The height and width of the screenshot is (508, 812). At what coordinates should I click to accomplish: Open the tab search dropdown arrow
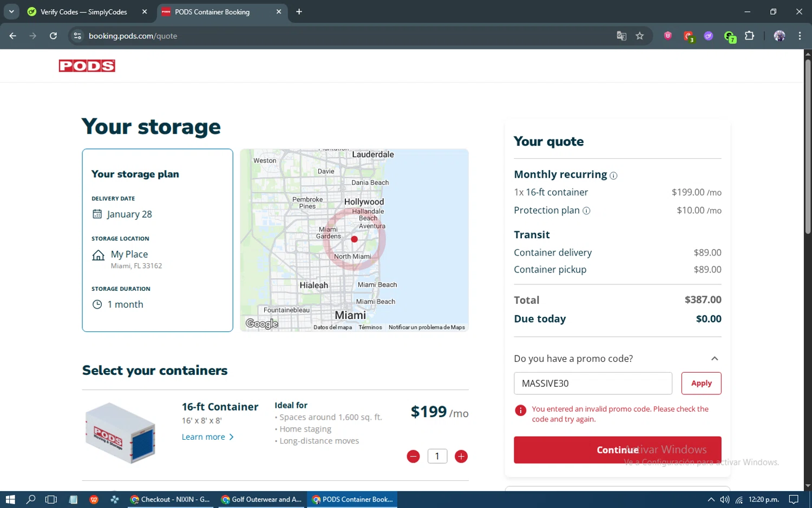[11, 11]
